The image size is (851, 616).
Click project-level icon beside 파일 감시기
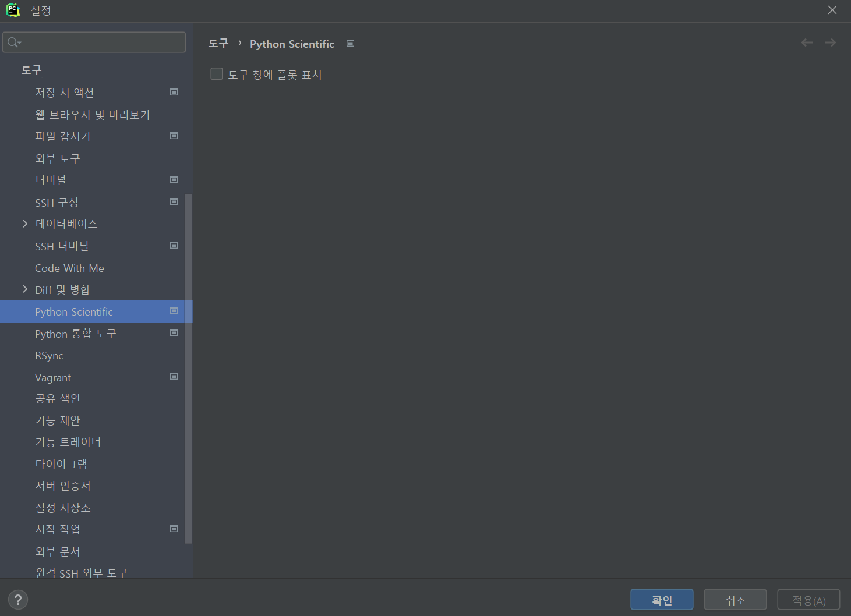[x=174, y=136]
